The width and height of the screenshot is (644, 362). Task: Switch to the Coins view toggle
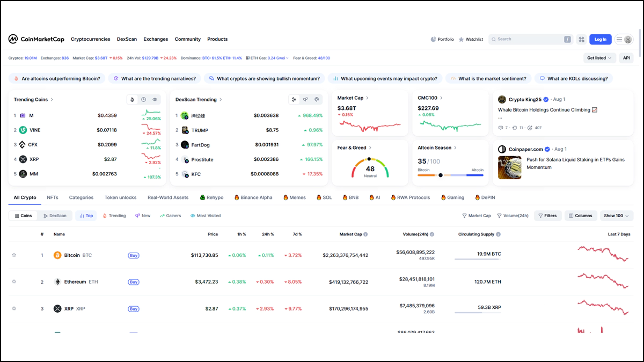coord(23,216)
